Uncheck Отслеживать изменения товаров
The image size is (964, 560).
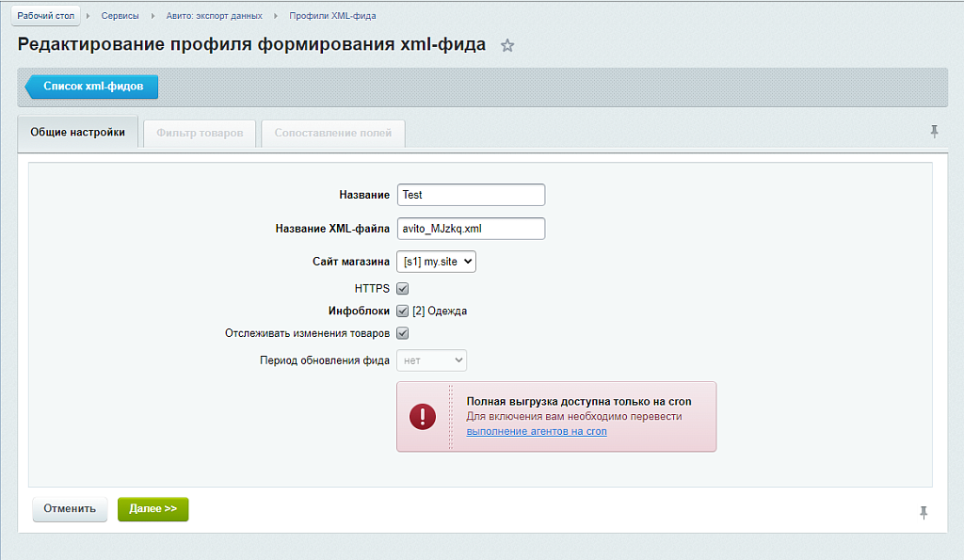(x=402, y=332)
